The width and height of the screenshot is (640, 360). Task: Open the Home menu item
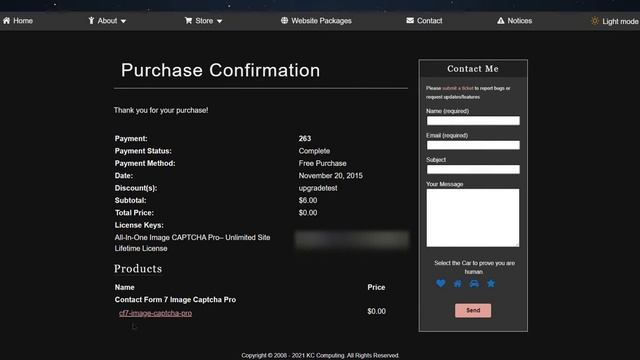click(18, 20)
